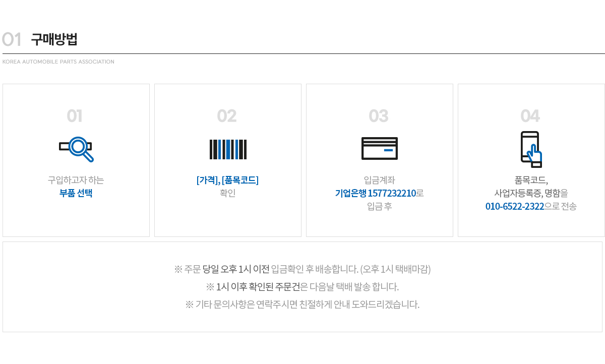Click the 구매방법 section heading
This screenshot has width=605, height=364.
pos(54,39)
